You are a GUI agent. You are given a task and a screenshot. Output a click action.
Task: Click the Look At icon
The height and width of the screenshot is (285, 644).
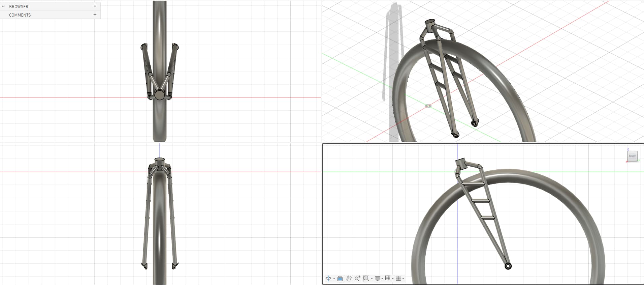[x=340, y=278]
